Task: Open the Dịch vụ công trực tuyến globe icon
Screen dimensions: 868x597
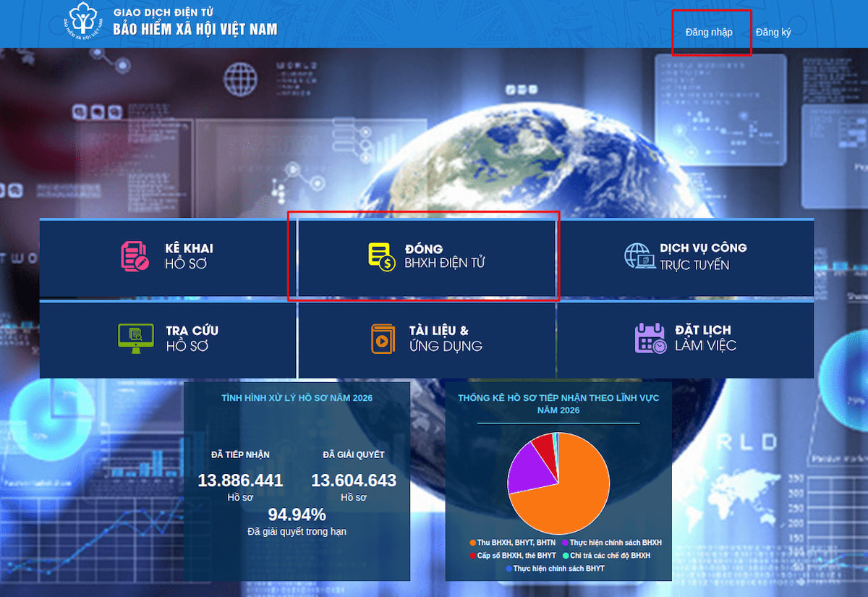Action: pyautogui.click(x=639, y=256)
